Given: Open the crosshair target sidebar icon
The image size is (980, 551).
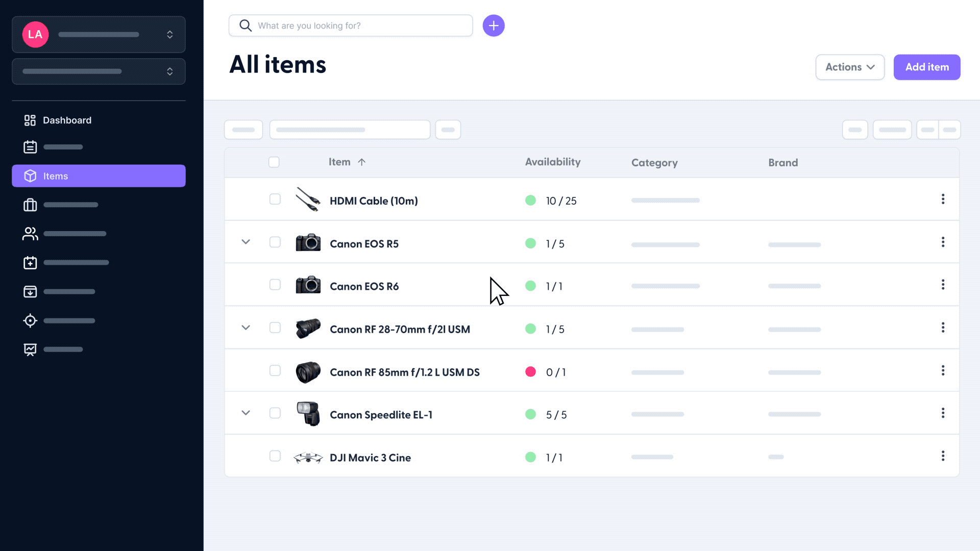Looking at the screenshot, I should 30,320.
